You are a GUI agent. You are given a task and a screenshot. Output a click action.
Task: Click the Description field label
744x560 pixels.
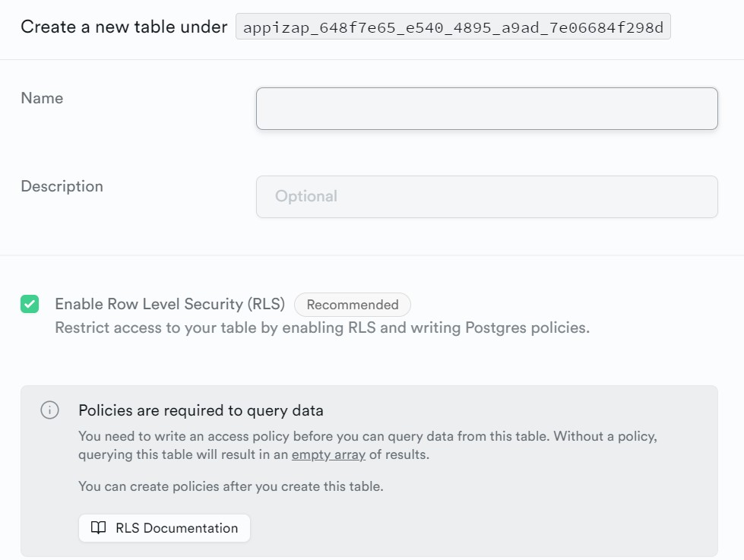pos(62,186)
